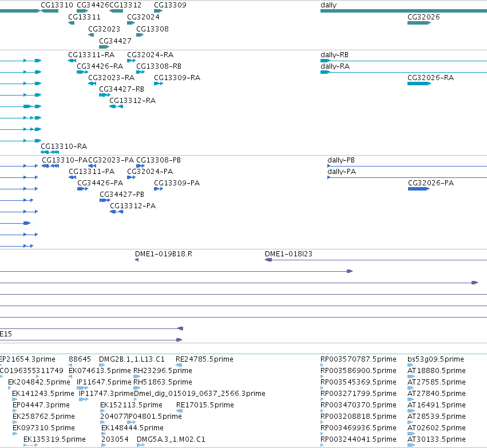Select EST AT30133.5prime
This screenshot has width=487, height=448.
(x=437, y=439)
